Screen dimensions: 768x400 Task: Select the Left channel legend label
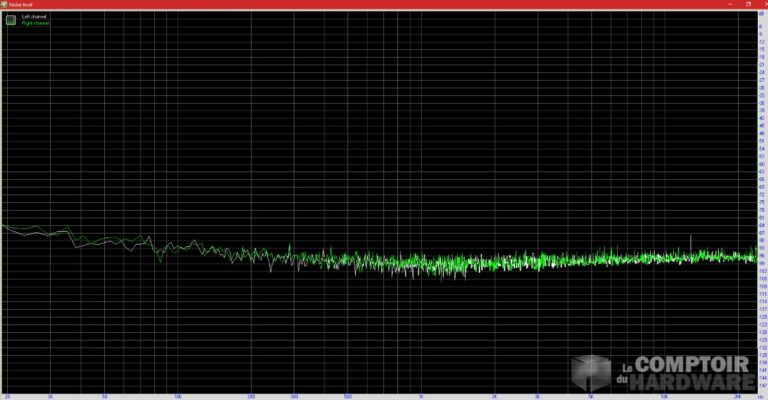pyautogui.click(x=33, y=17)
